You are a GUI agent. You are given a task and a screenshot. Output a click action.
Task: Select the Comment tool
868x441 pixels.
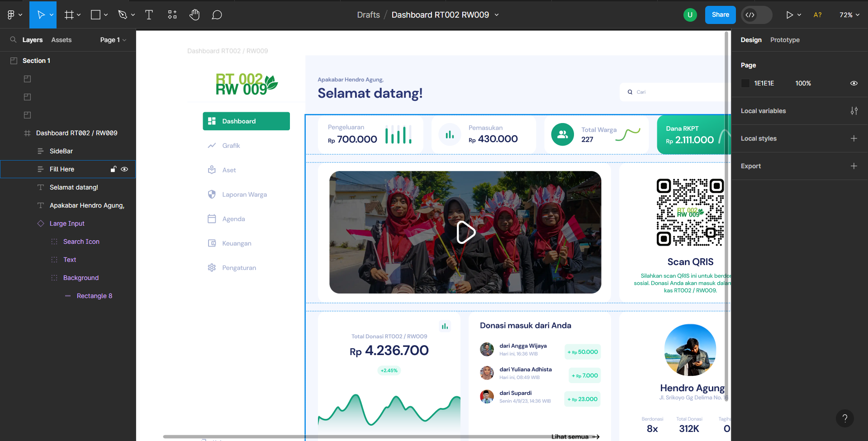[x=217, y=15]
